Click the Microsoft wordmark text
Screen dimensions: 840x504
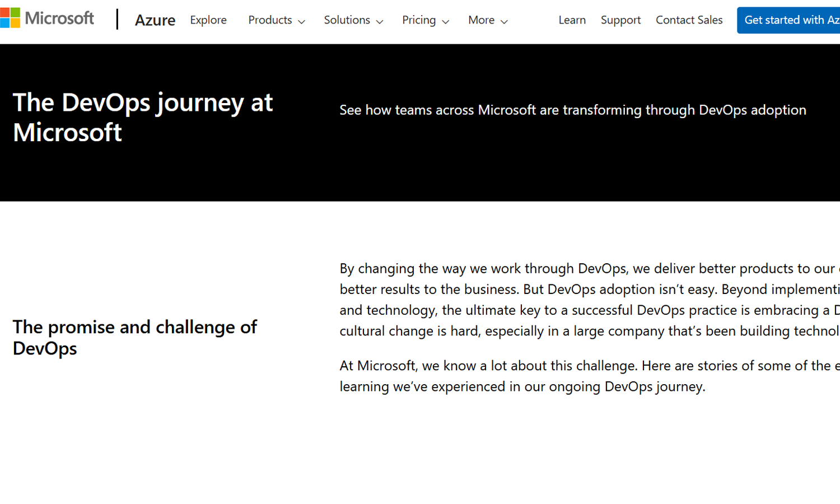click(59, 18)
